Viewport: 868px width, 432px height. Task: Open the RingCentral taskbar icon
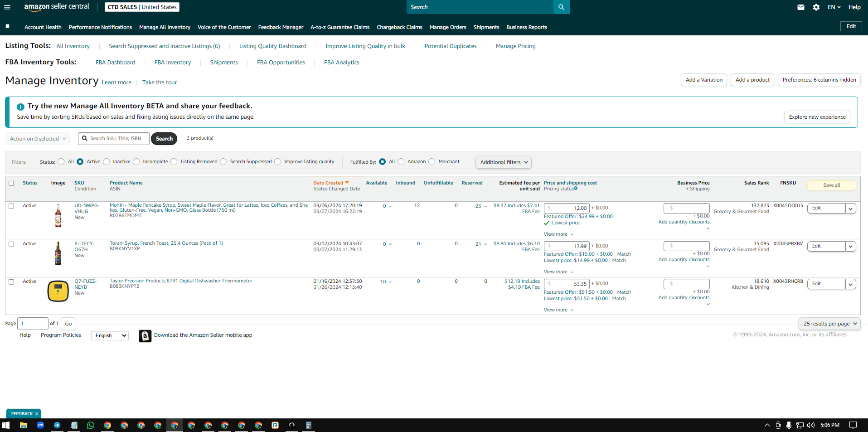[x=275, y=425]
